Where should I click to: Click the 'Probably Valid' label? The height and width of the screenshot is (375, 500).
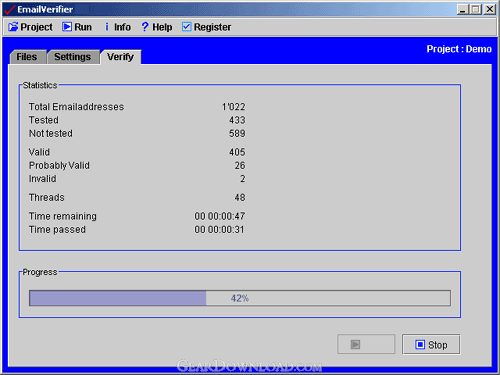tap(59, 165)
